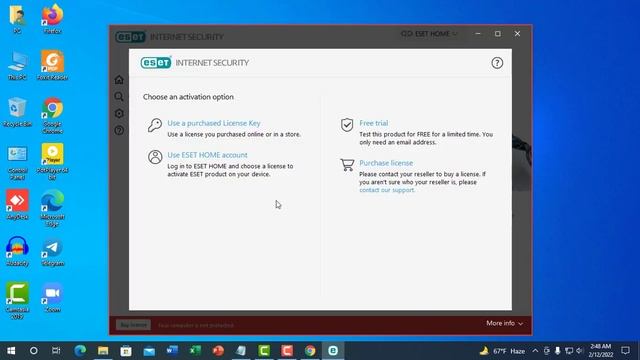Click the shopping cart icon beside Purchase license

click(x=347, y=164)
